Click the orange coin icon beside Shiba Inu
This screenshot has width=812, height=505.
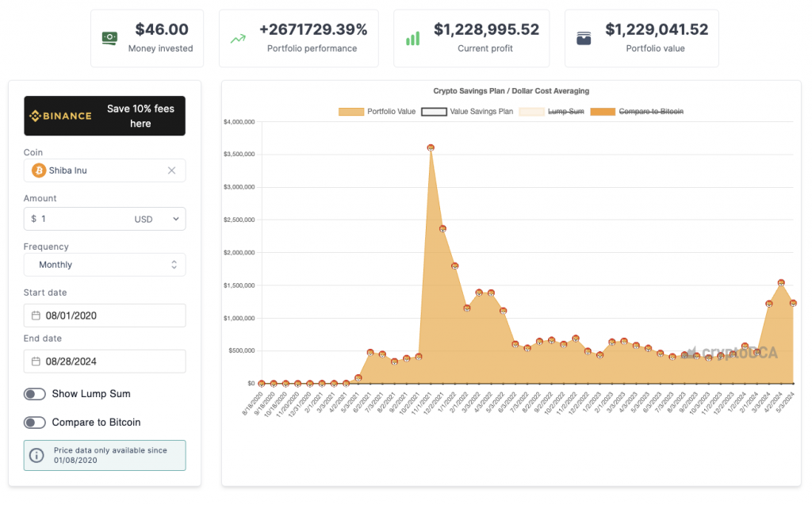pos(39,170)
